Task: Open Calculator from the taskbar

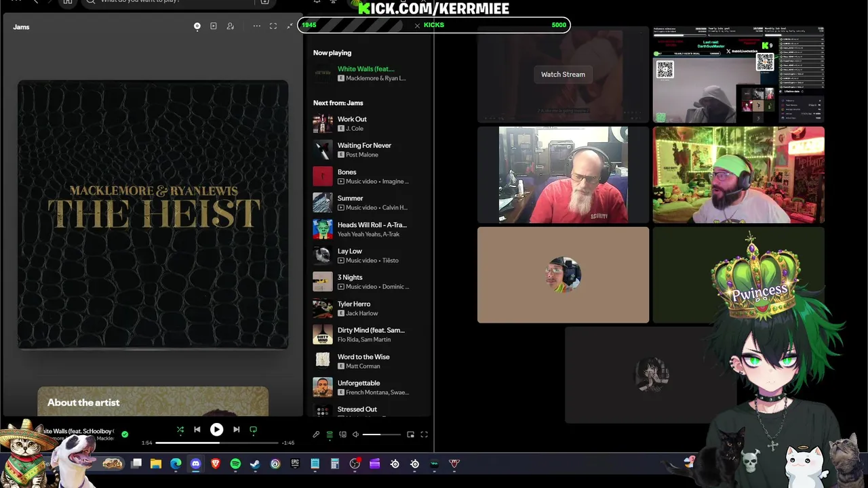Action: (x=334, y=464)
